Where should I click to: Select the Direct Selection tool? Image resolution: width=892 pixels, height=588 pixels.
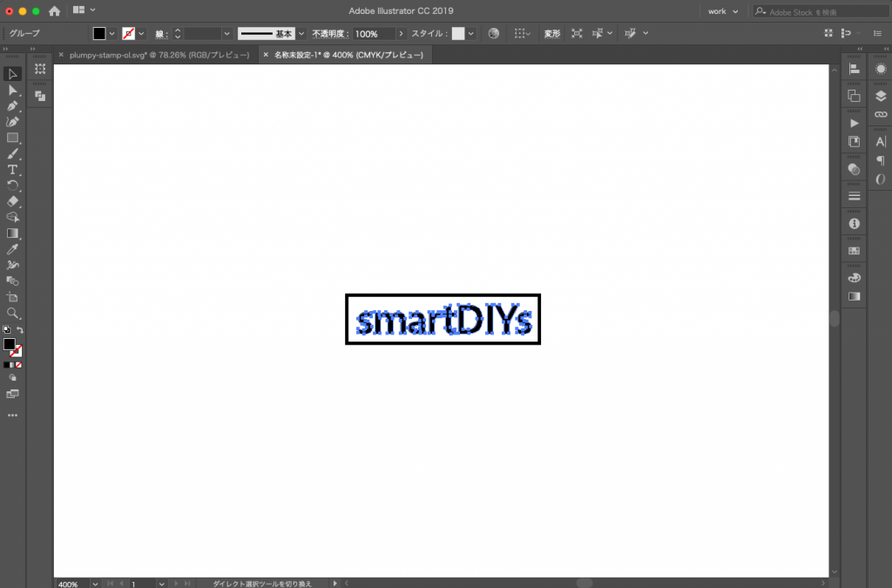click(12, 91)
